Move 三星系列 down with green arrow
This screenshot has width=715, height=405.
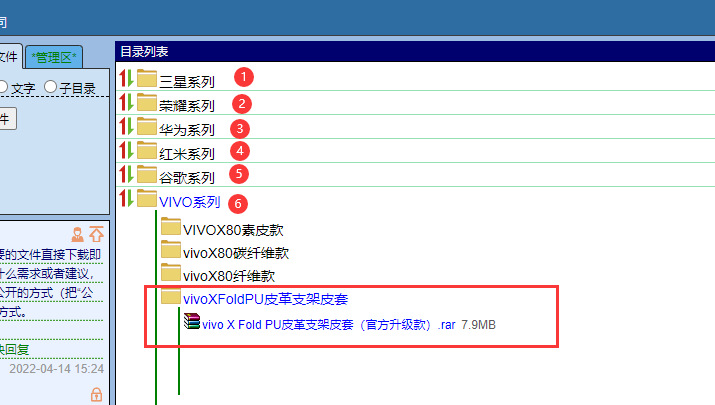click(130, 78)
